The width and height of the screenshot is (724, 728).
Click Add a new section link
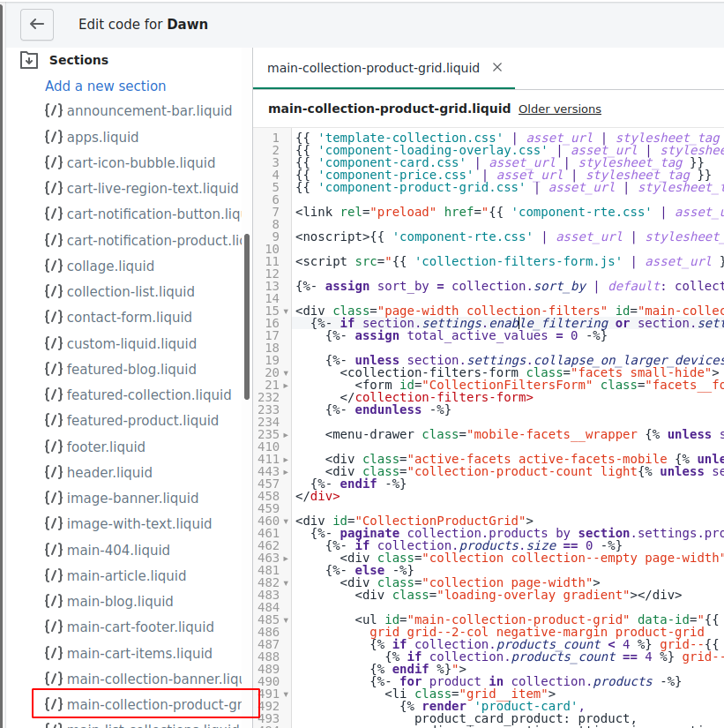[x=106, y=86]
